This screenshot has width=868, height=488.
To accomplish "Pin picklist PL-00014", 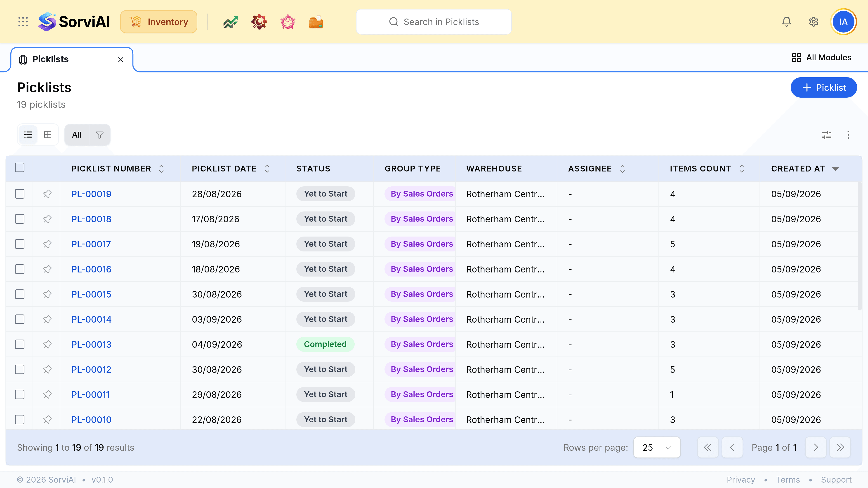I will [x=47, y=319].
